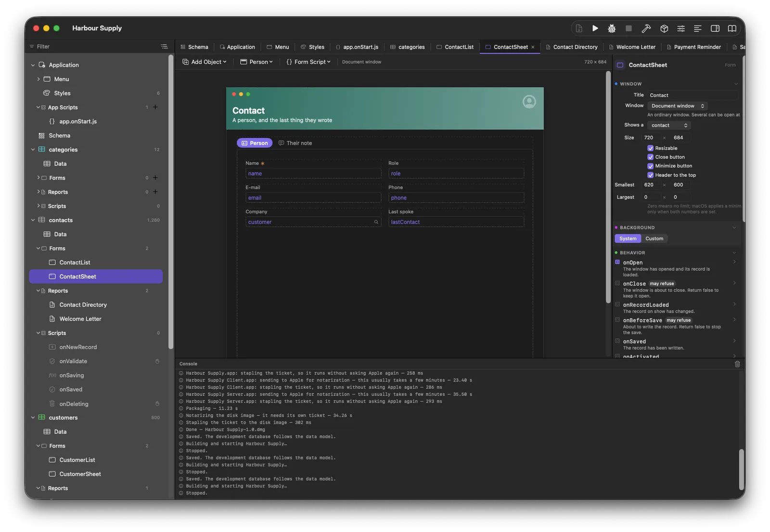This screenshot has height=532, width=770.
Task: Select CustomerSheet form in sidebar
Action: pyautogui.click(x=96, y=474)
